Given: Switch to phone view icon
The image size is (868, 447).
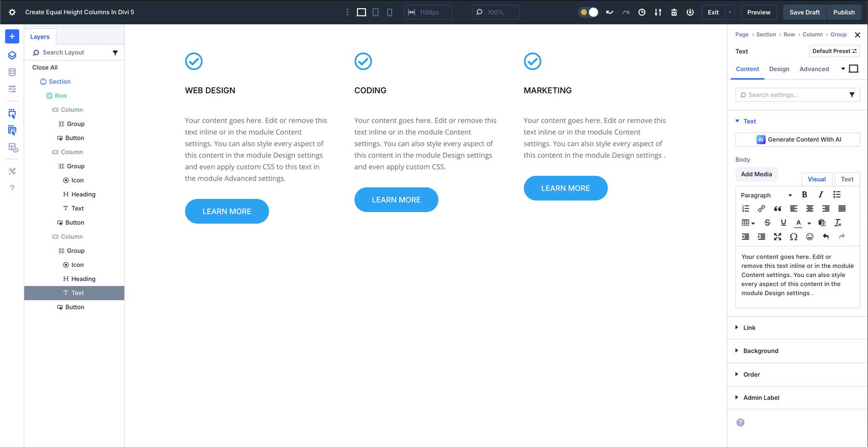Looking at the screenshot, I should point(389,12).
